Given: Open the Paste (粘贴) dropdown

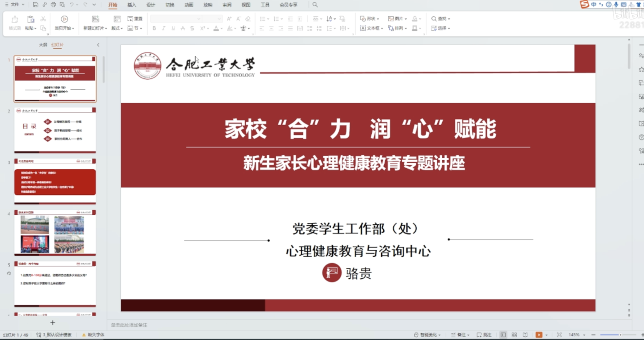Looking at the screenshot, I should (30, 28).
